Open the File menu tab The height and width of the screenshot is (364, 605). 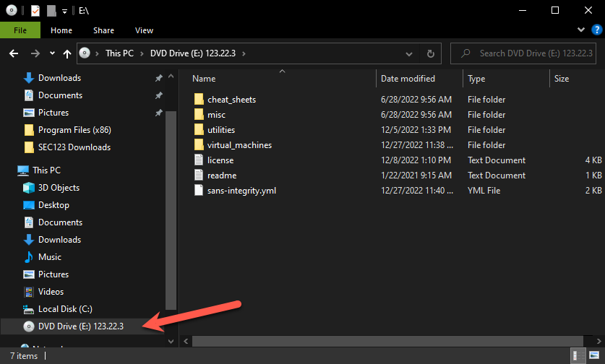pyautogui.click(x=20, y=30)
